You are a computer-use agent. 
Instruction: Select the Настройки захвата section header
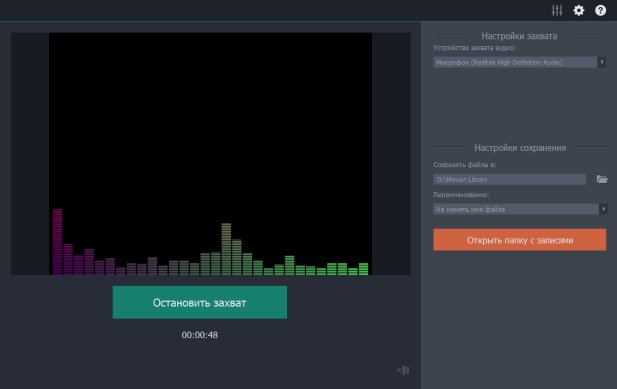(x=519, y=36)
